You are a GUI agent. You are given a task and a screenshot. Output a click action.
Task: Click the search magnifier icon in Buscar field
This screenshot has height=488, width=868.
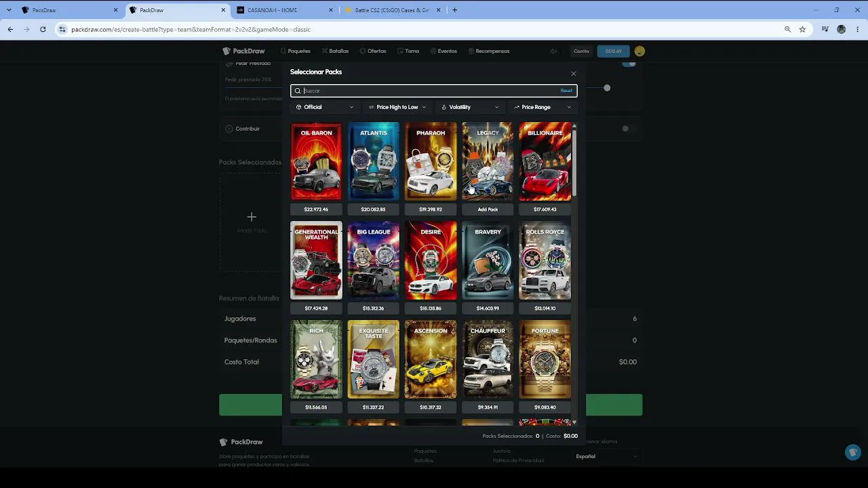point(298,91)
